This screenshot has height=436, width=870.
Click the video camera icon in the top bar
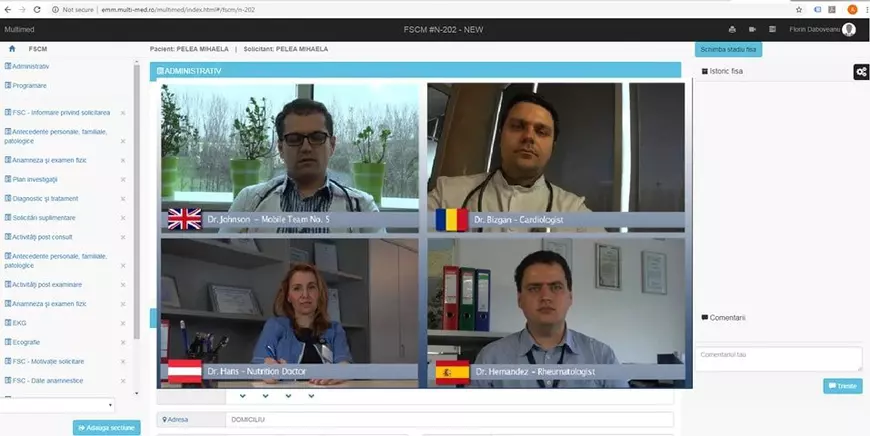point(752,29)
